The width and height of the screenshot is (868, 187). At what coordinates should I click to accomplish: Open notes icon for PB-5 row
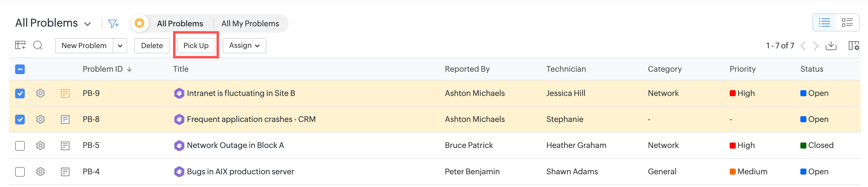65,146
